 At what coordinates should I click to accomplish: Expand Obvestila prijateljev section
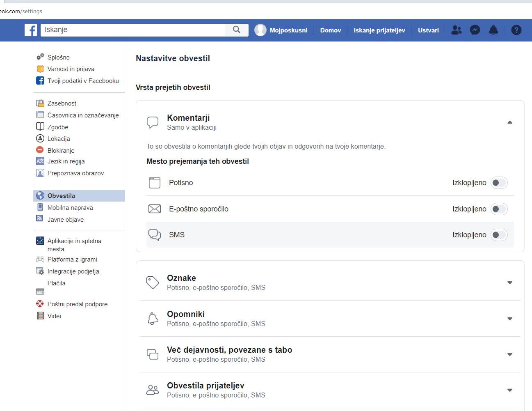tap(509, 390)
